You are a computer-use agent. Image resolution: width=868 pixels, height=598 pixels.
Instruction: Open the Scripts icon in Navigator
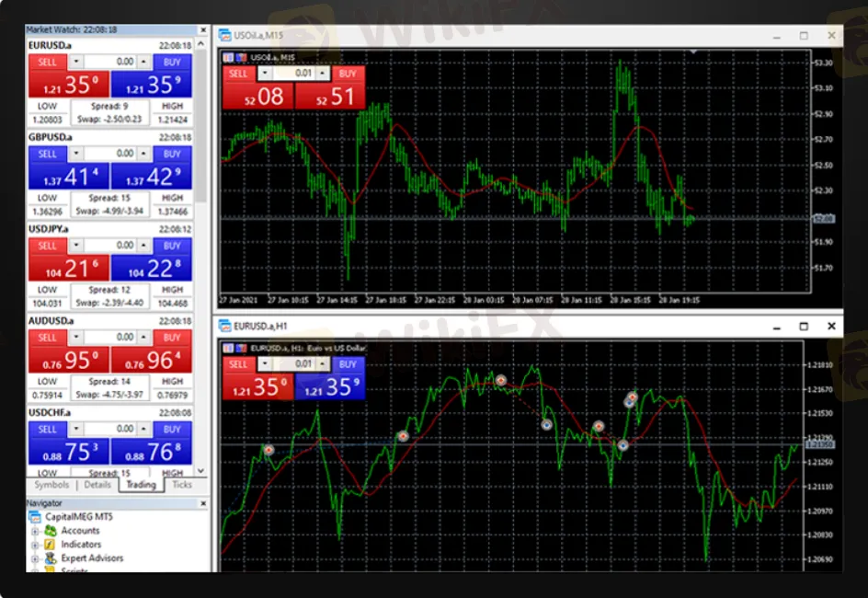coord(51,571)
